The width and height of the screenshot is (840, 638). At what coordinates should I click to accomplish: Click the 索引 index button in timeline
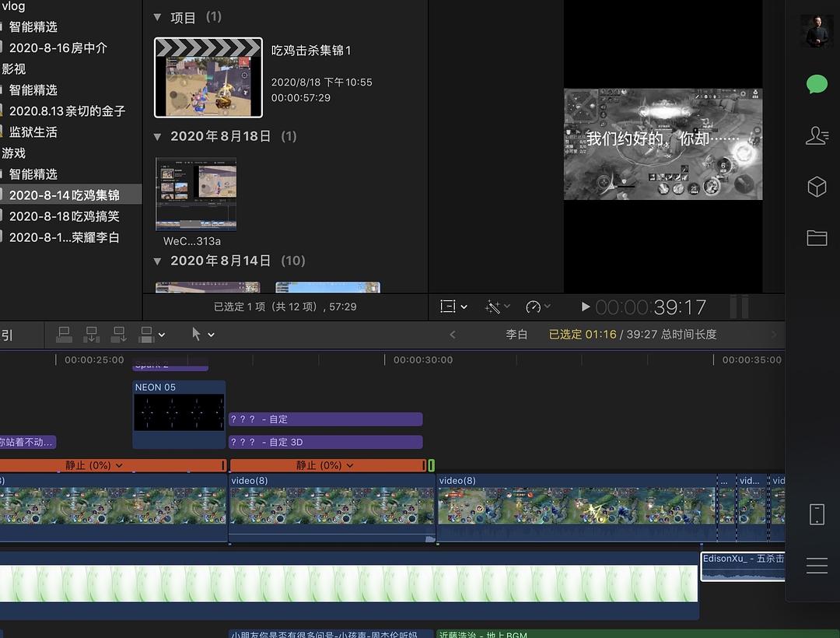point(8,335)
